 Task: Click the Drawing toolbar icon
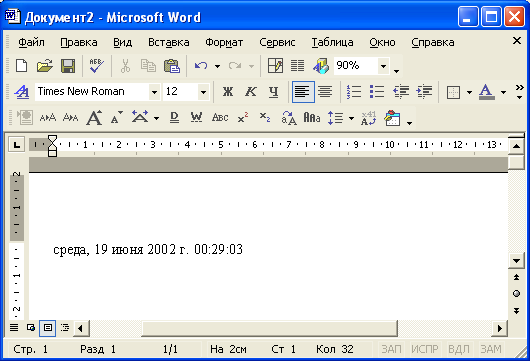click(x=321, y=66)
